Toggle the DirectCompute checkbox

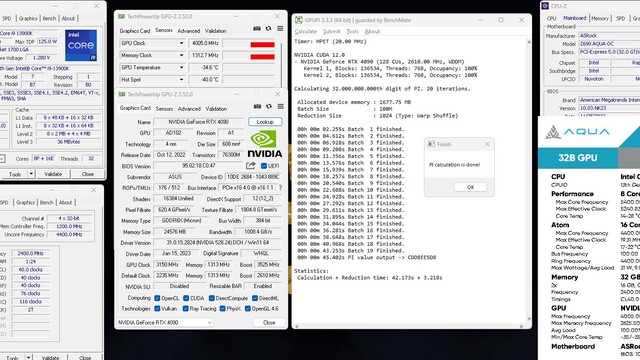(211, 298)
